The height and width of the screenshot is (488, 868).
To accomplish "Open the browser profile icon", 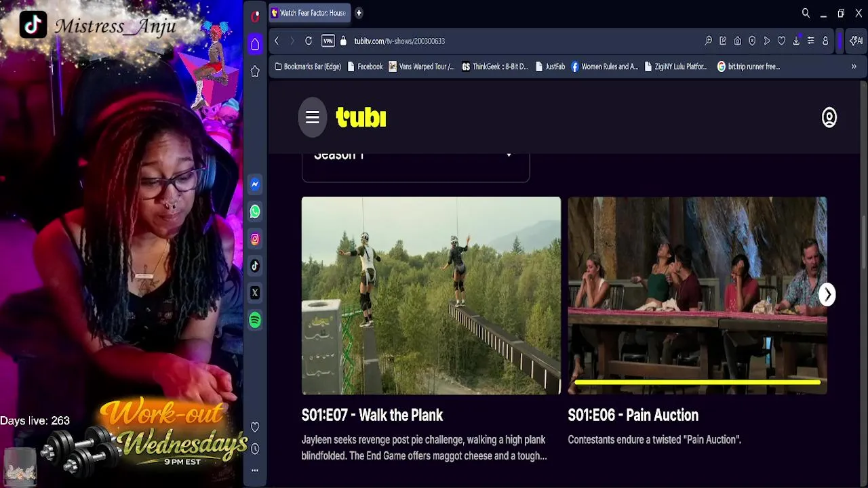I will [825, 41].
